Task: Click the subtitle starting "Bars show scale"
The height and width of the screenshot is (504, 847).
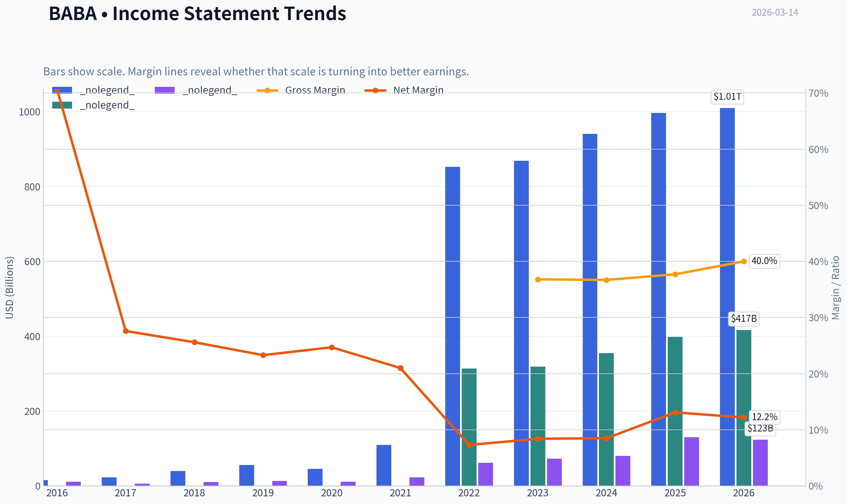Action: (x=256, y=72)
